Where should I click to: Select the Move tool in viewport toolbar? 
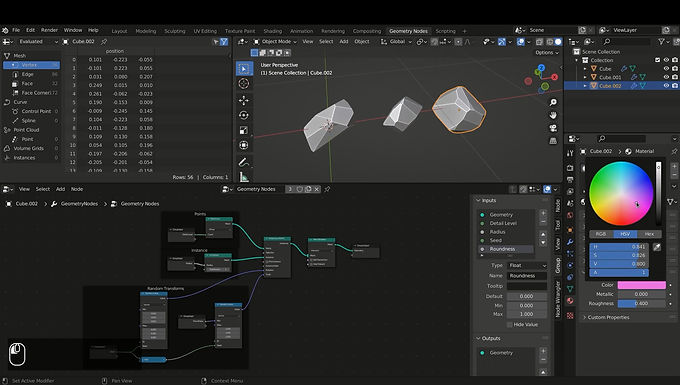tap(244, 101)
